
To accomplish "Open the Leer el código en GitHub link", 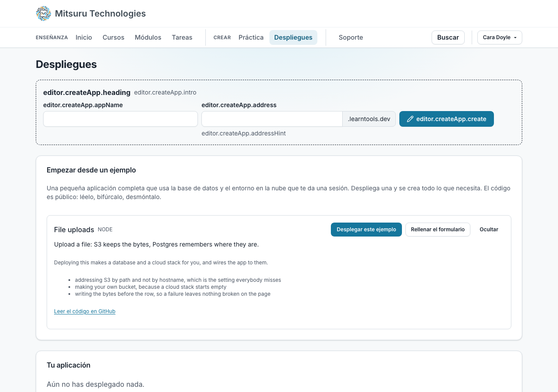I will pos(85,311).
